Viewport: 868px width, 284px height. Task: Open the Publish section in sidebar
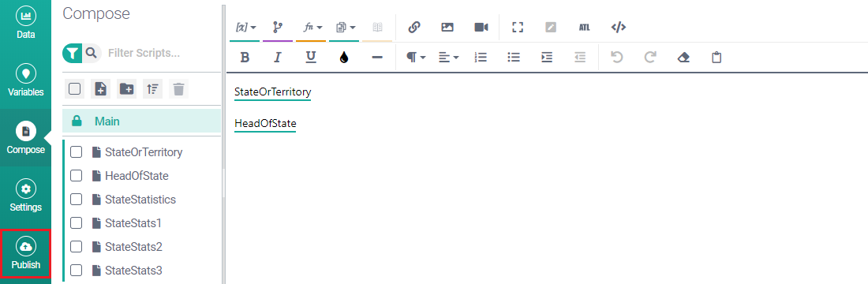coord(25,253)
